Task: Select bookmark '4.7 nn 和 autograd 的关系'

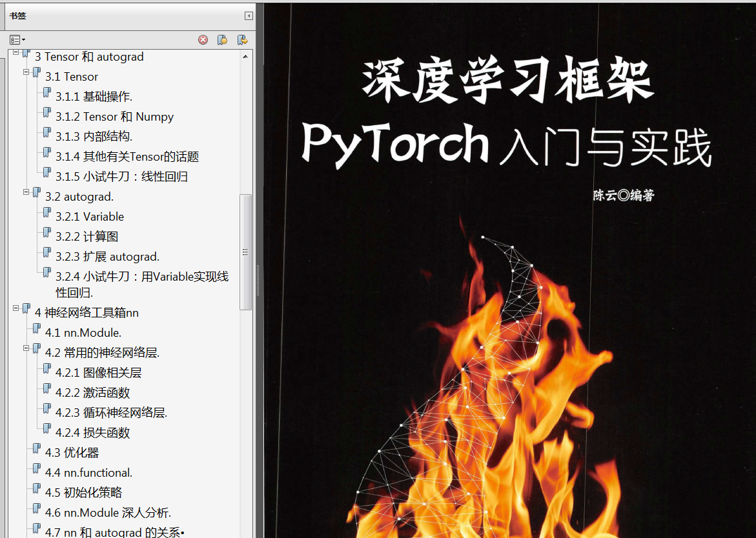Action: coord(114,532)
